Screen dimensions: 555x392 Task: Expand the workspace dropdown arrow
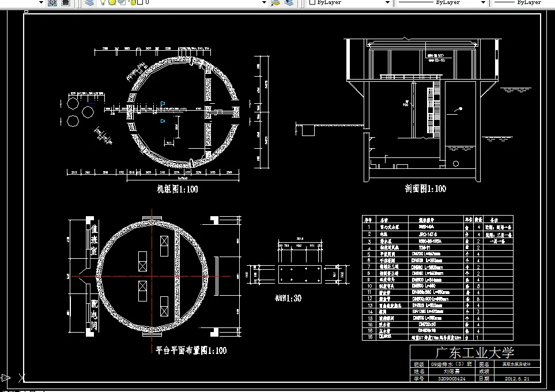[41, 2]
